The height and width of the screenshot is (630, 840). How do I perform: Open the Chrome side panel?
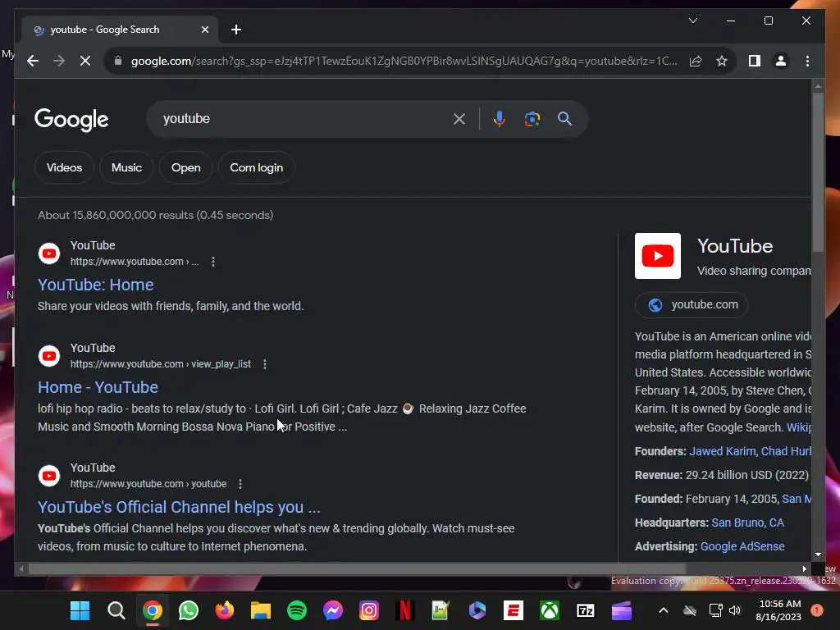(755, 61)
